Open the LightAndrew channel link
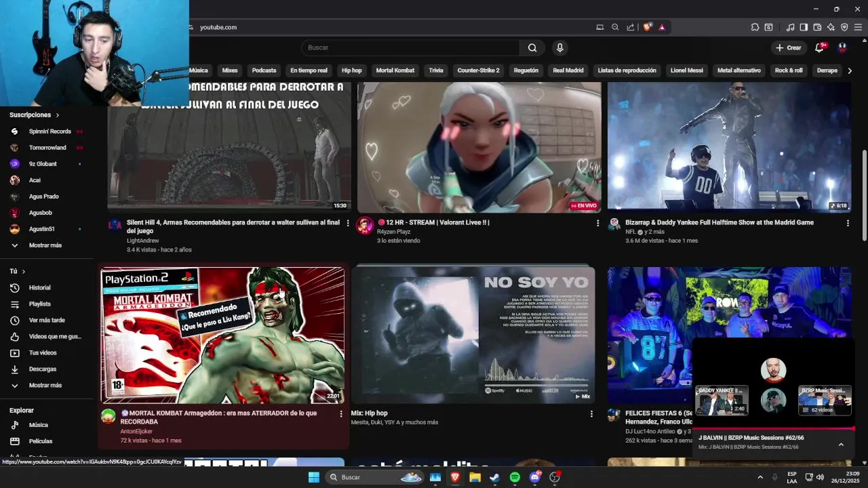Screen dimensions: 868x488 [x=142, y=241]
